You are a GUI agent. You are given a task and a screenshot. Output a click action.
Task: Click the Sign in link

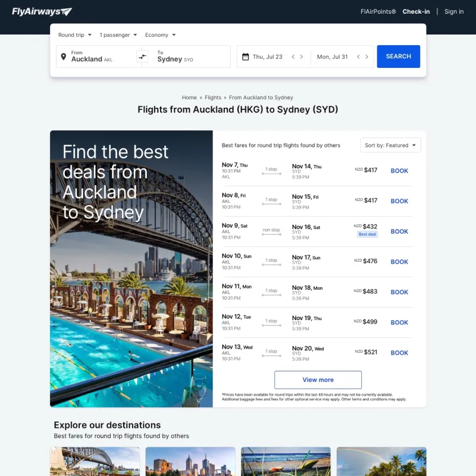click(x=454, y=11)
